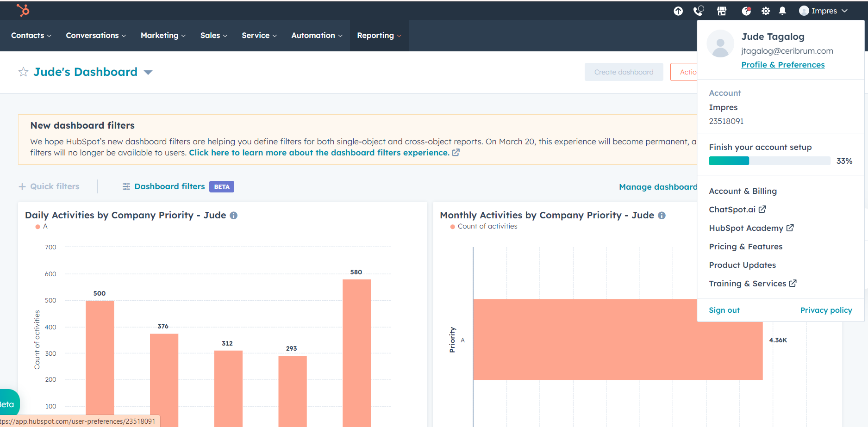Click the HubSpot sprocket logo
The image size is (868, 427).
23,10
